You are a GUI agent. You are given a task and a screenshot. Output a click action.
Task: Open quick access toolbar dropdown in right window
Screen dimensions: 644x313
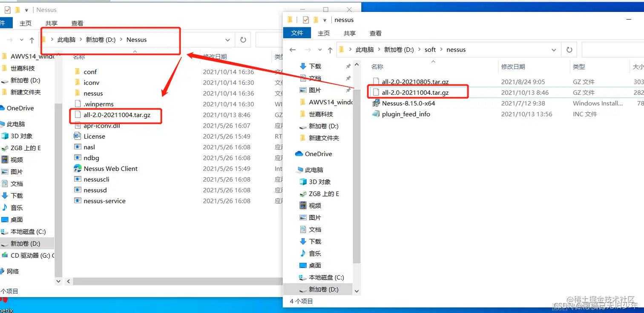(x=325, y=20)
